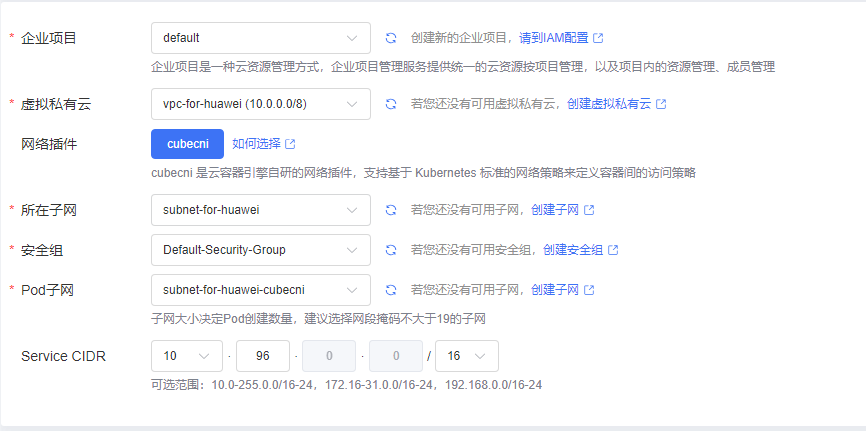Click the text 若您还没有可用安全组

[471, 250]
